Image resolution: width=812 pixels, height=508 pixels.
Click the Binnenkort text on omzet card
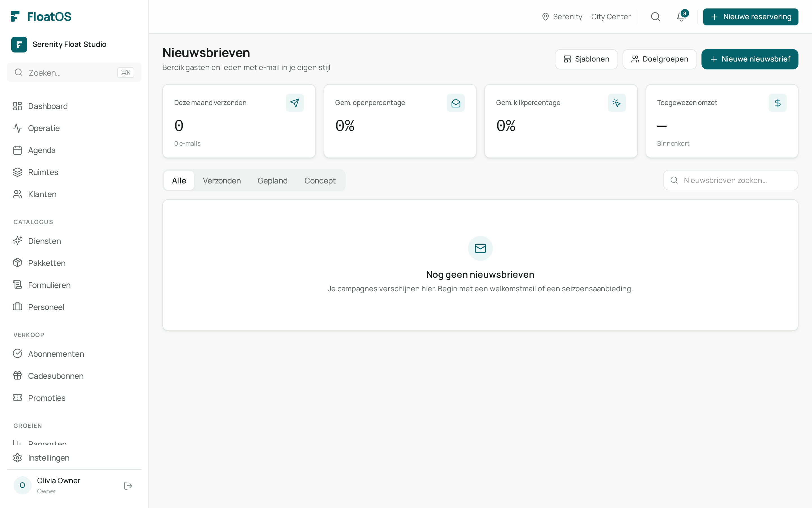(x=673, y=143)
